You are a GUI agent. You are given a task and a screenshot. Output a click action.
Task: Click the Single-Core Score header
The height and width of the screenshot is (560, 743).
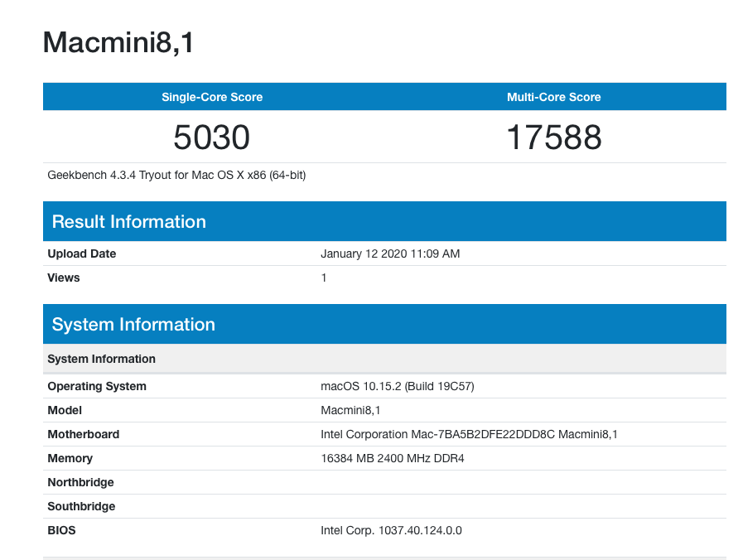[x=212, y=97]
